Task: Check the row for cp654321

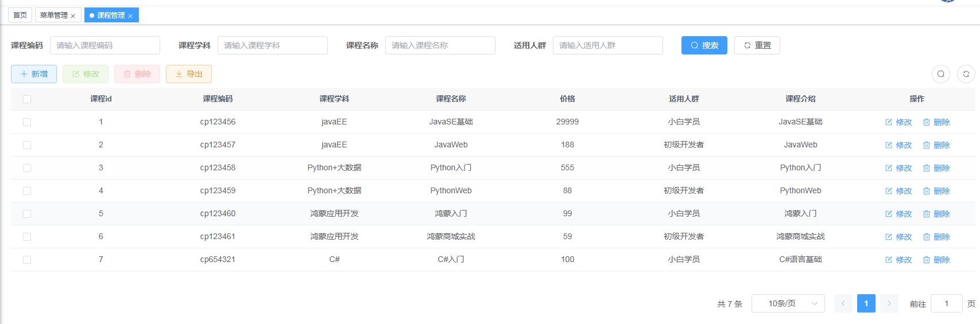Action: pos(27,260)
